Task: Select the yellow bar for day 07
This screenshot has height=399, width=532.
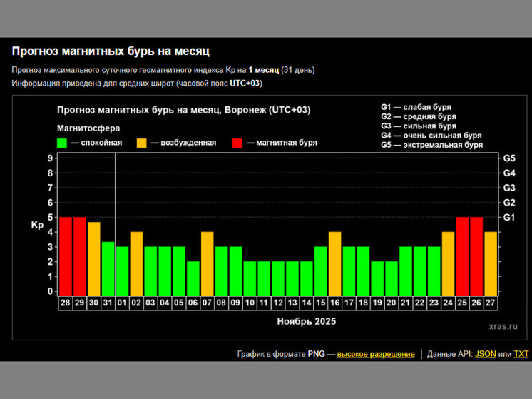Action: click(x=208, y=262)
